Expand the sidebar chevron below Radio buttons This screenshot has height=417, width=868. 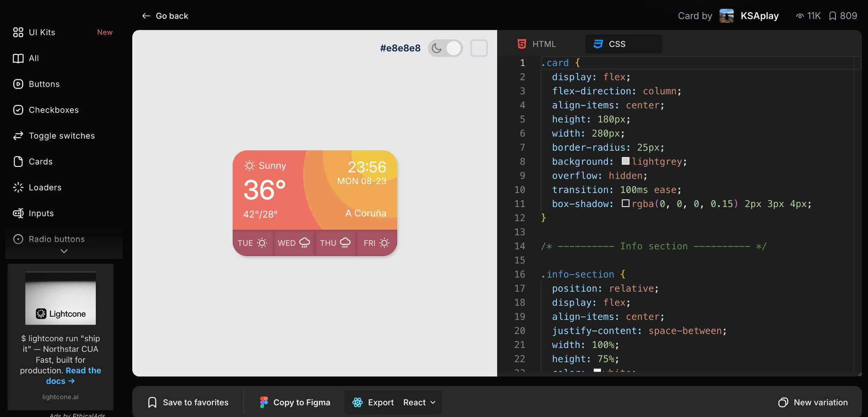click(64, 251)
